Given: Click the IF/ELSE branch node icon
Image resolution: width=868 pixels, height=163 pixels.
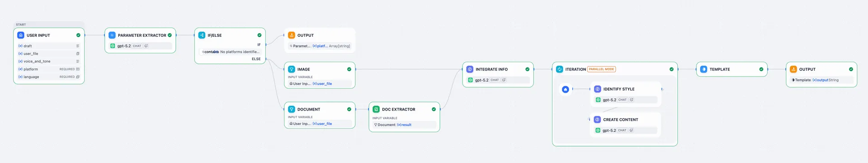Looking at the screenshot, I should pos(202,35).
